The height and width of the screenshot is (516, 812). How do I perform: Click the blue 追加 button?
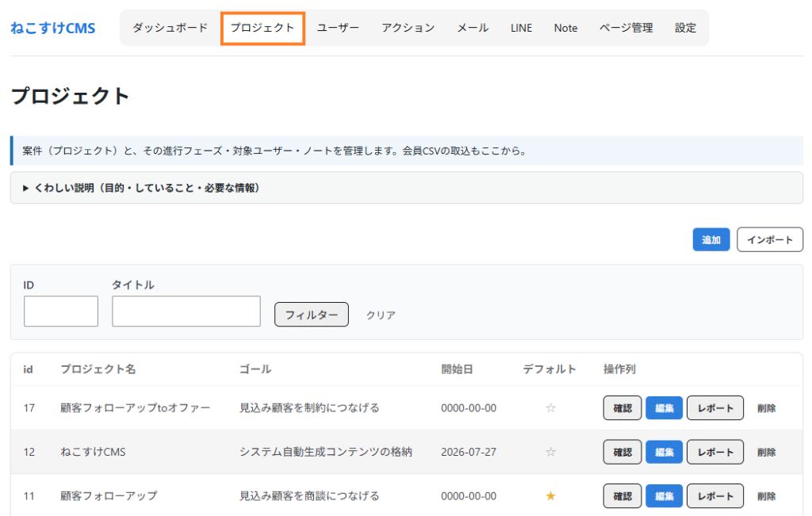pyautogui.click(x=711, y=239)
